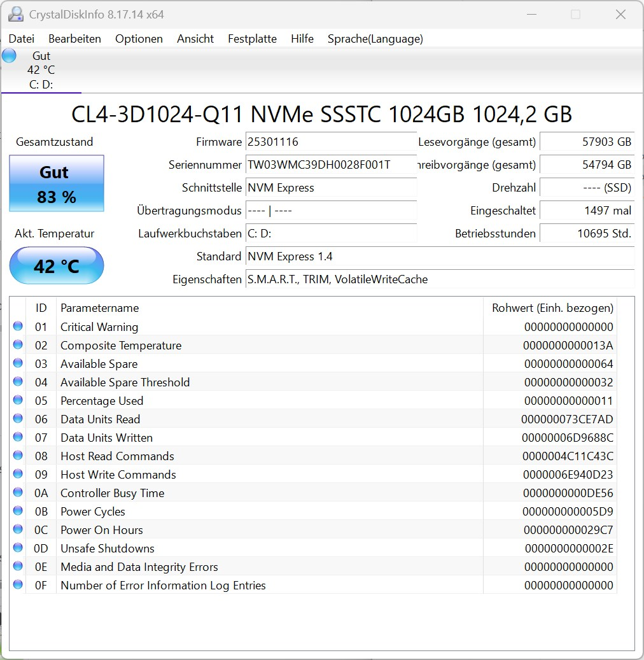Viewport: 644px width, 660px height.
Task: Click the Firmware field 25301116
Action: [x=332, y=142]
